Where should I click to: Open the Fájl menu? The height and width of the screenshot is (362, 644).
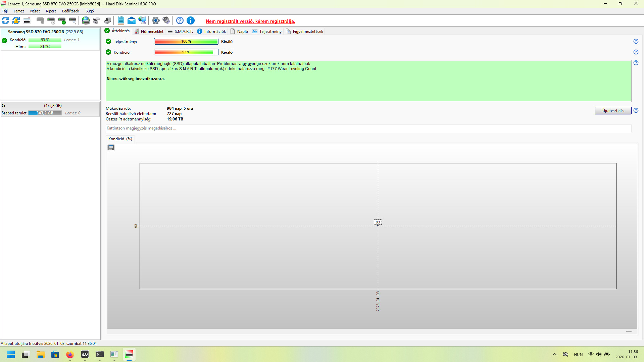[x=5, y=11]
